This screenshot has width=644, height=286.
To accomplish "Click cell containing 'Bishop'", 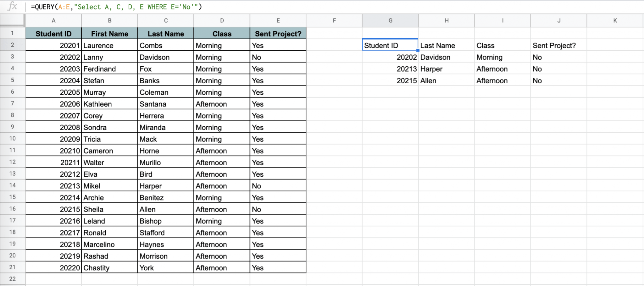I will pos(166,221).
